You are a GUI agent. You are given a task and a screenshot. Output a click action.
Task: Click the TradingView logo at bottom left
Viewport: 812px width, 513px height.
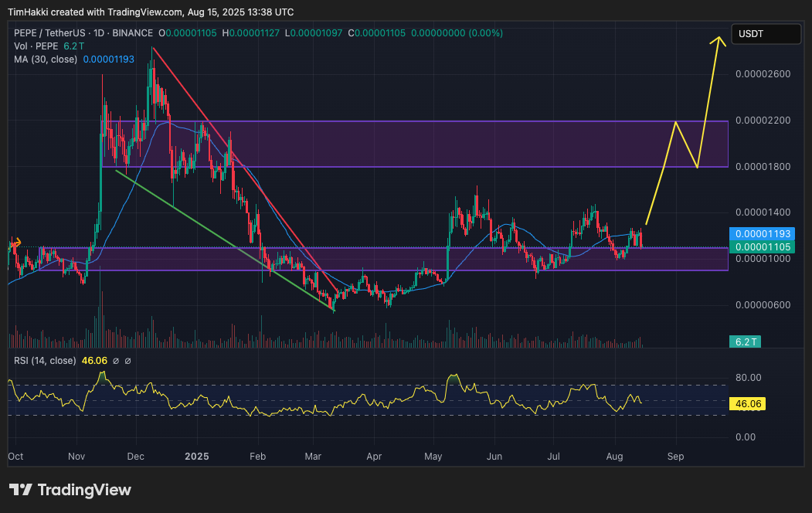point(70,490)
